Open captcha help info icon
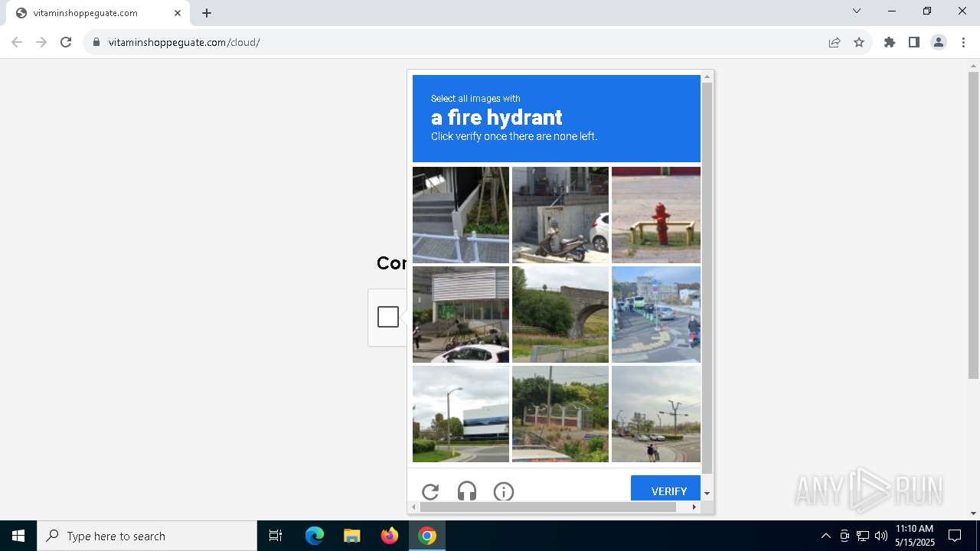 point(504,491)
